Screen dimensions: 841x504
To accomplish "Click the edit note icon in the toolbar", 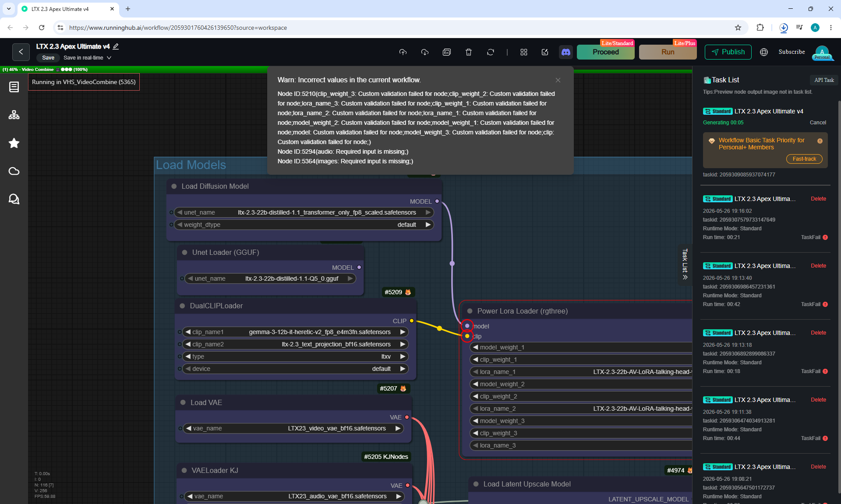I will (545, 52).
